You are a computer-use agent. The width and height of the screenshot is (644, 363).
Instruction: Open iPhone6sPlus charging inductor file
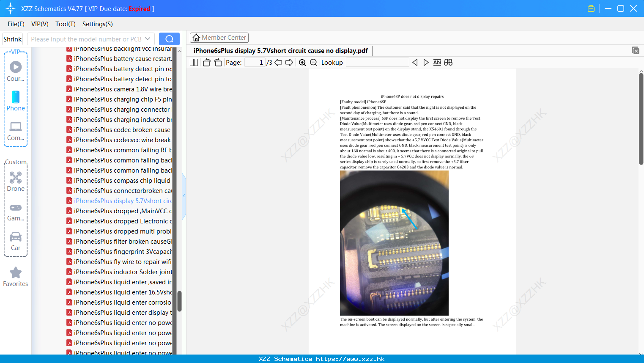click(119, 120)
